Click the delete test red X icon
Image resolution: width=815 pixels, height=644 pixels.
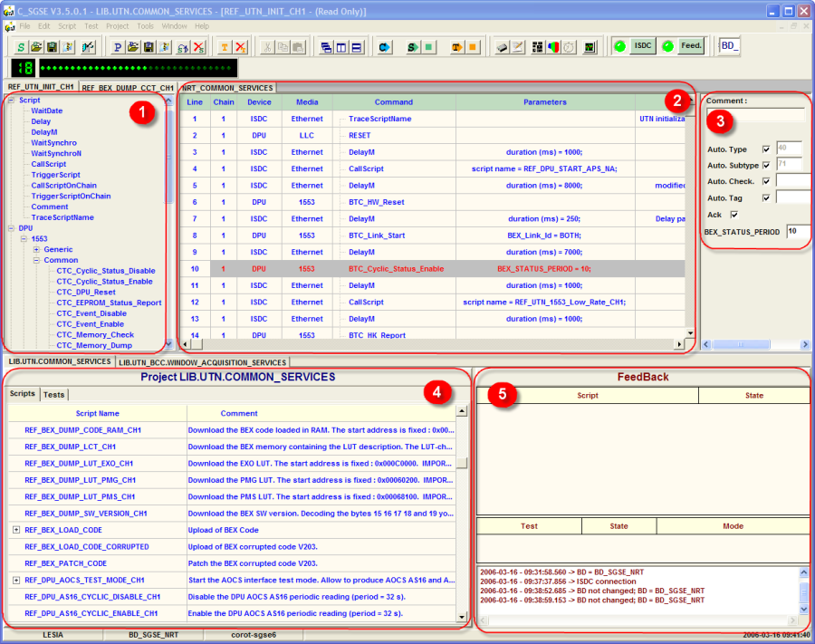point(240,46)
